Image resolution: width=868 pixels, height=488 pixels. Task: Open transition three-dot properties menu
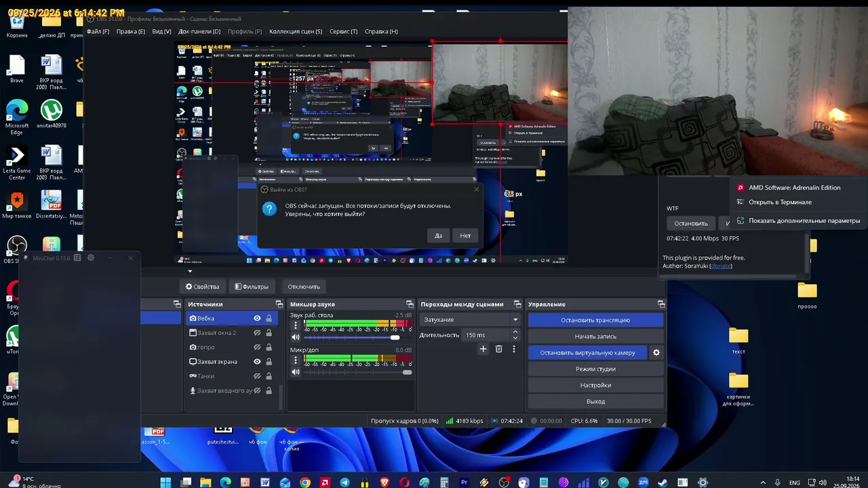pyautogui.click(x=514, y=349)
